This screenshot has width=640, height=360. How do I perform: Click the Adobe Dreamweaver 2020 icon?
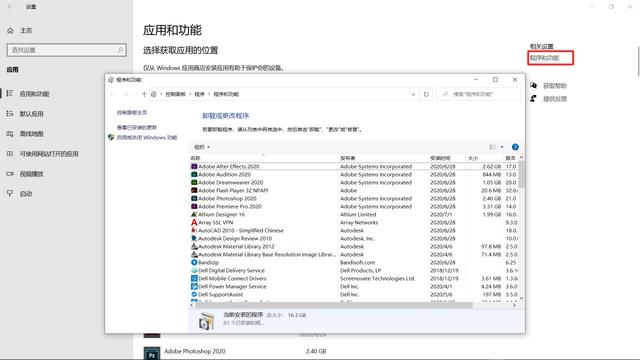pos(194,182)
